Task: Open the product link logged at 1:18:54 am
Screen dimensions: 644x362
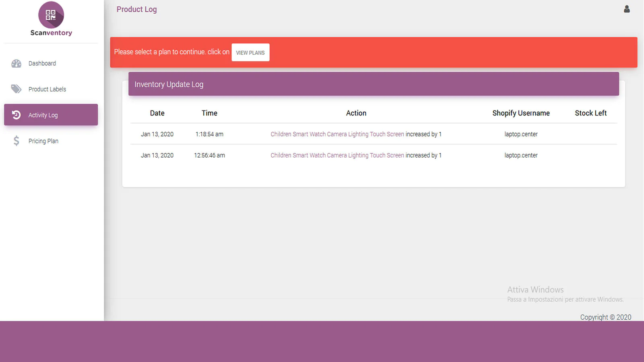Action: pos(337,134)
